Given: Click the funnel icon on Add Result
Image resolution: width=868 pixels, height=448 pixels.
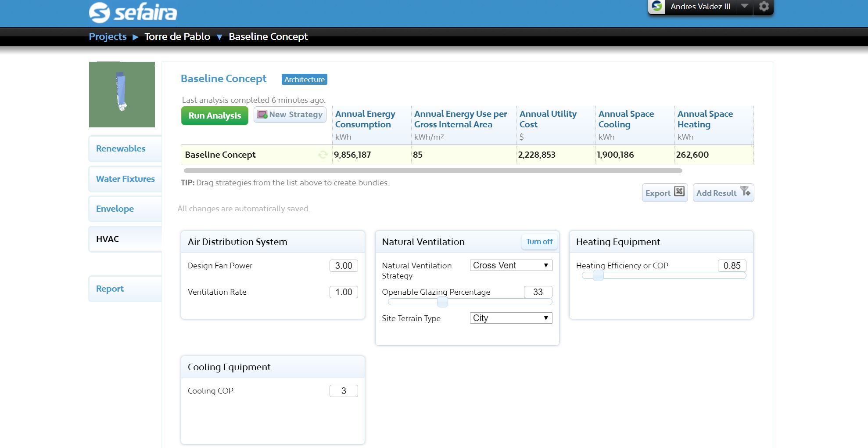Looking at the screenshot, I should pyautogui.click(x=745, y=191).
